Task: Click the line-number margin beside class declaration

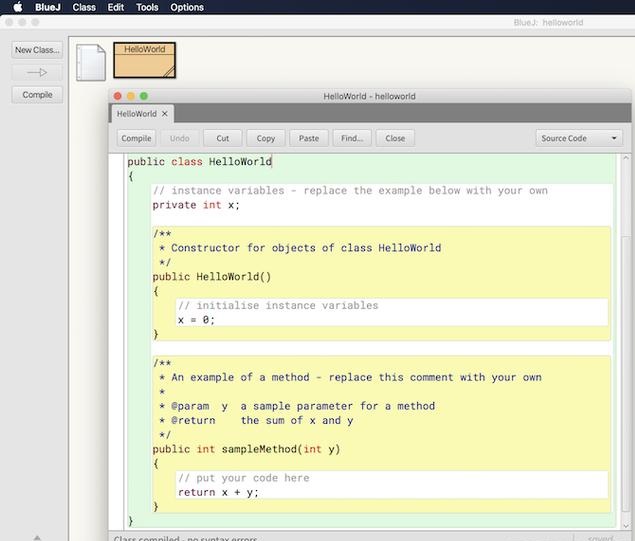Action: [116, 162]
